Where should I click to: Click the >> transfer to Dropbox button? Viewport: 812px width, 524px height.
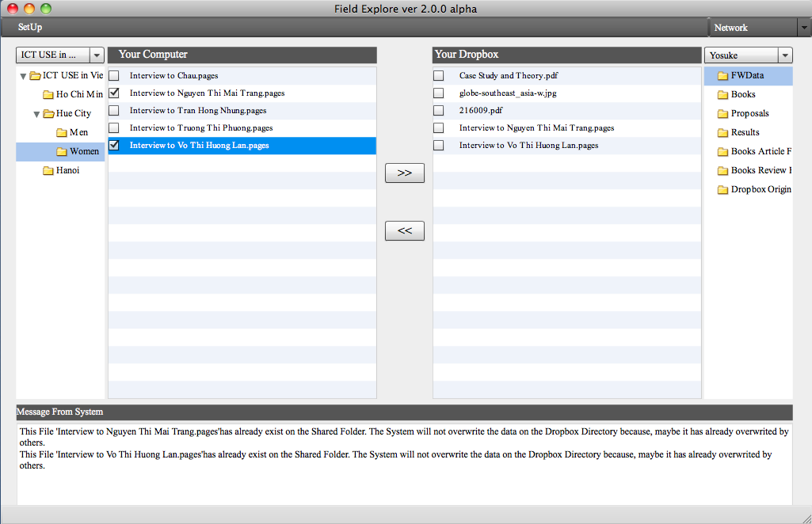click(x=404, y=173)
